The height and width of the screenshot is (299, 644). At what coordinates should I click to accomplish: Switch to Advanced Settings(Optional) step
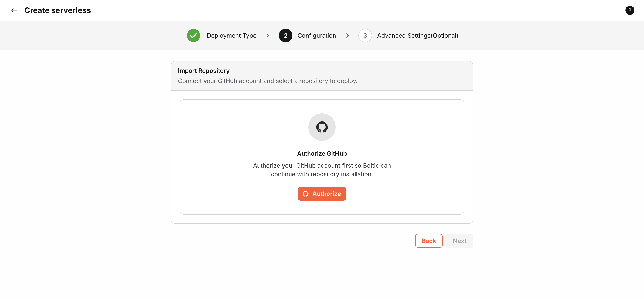pyautogui.click(x=418, y=36)
